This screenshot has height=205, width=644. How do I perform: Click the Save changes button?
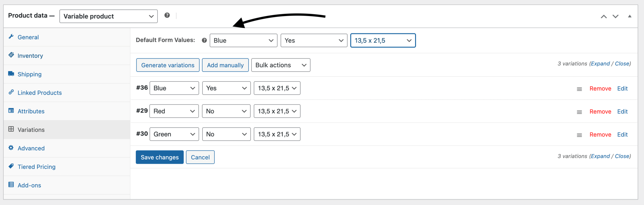(x=159, y=157)
